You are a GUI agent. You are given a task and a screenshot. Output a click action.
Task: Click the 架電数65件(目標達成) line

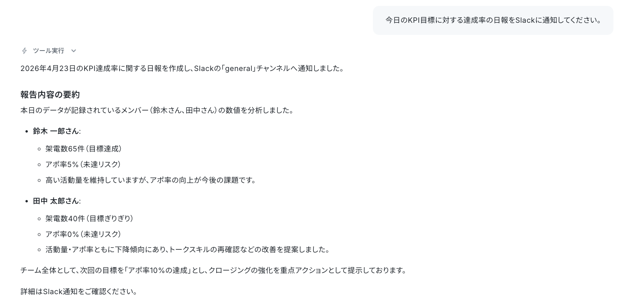coord(83,149)
